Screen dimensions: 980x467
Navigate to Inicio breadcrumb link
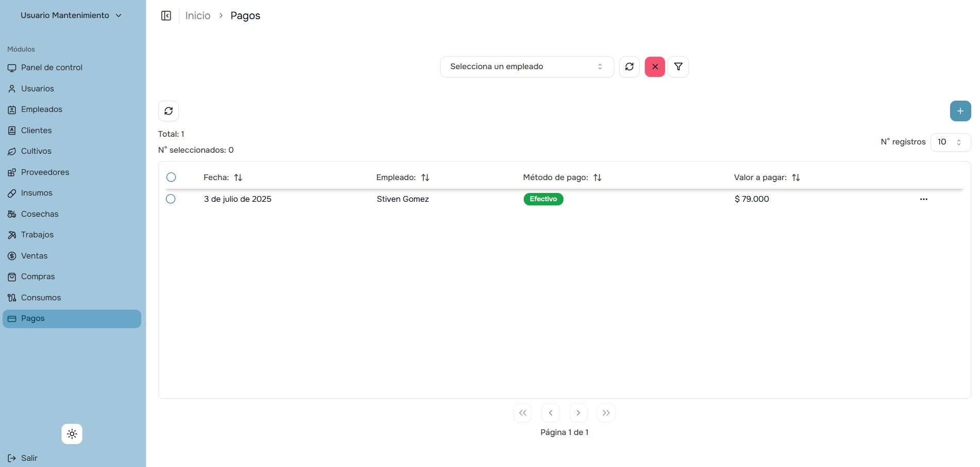(198, 15)
